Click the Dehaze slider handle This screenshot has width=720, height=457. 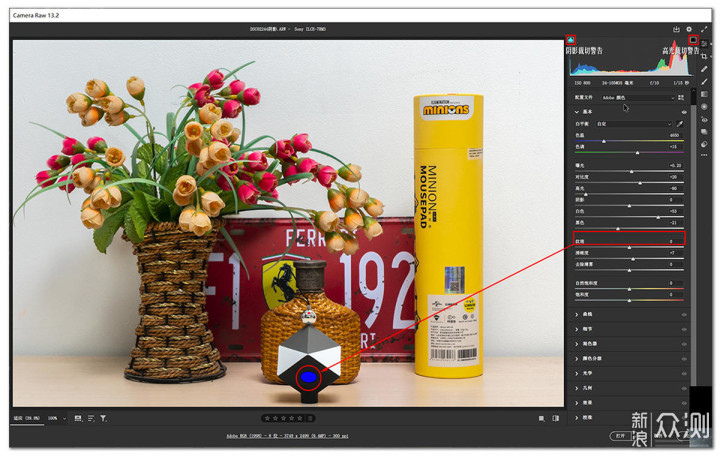[x=630, y=271]
